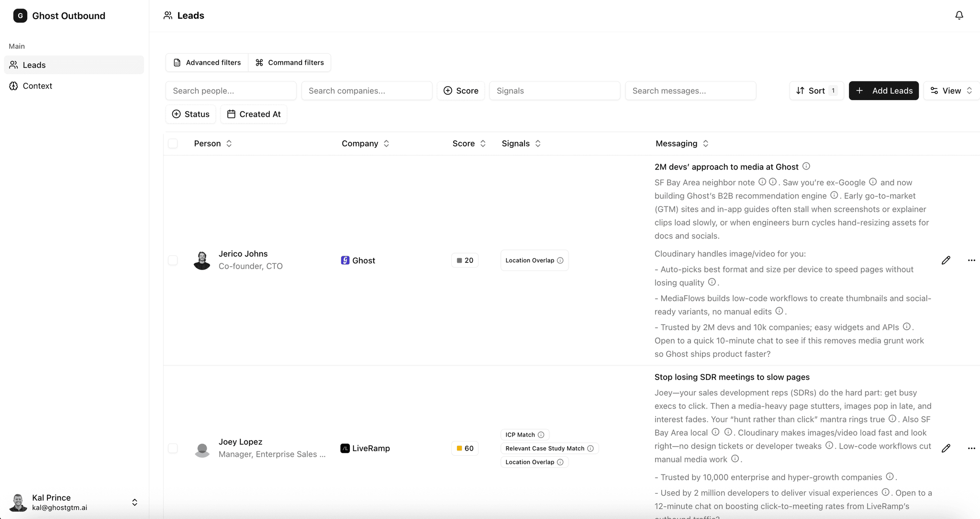Click the Add Leads button

click(x=884, y=90)
